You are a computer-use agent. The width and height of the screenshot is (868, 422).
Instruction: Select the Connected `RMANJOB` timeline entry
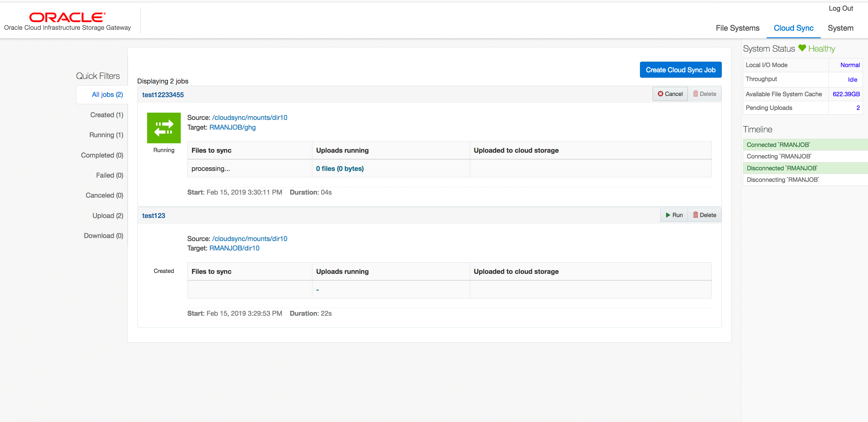(x=778, y=145)
